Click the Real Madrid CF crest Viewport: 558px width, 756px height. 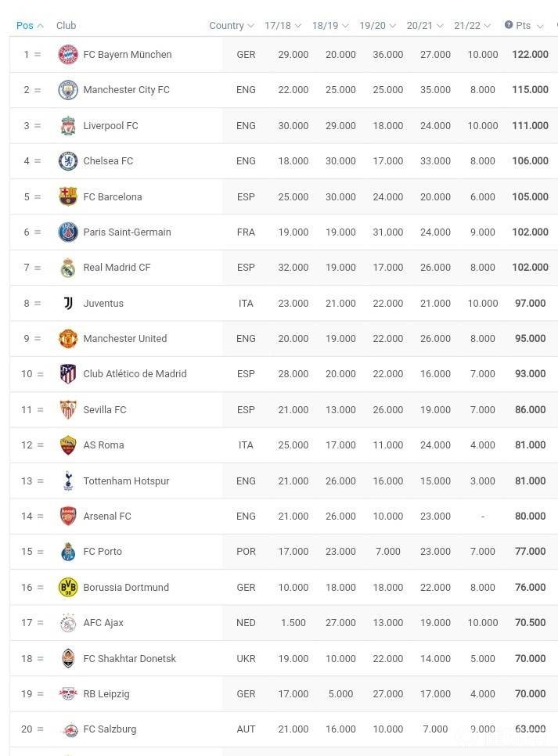[68, 268]
